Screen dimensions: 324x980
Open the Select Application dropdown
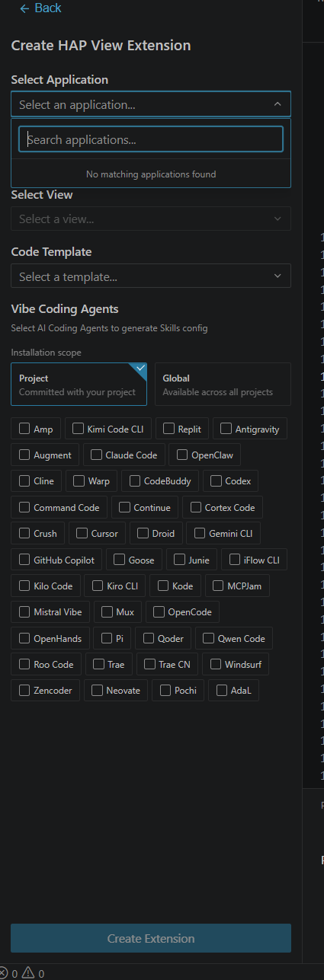(151, 104)
